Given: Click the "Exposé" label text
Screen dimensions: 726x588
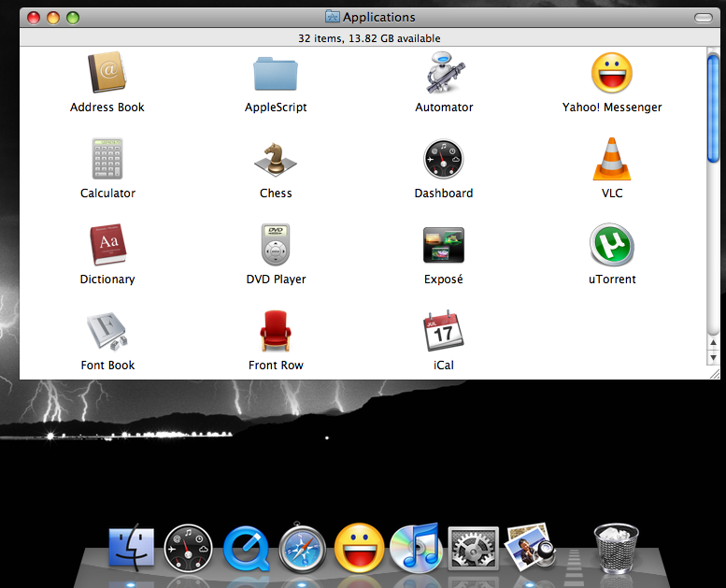Looking at the screenshot, I should (444, 280).
